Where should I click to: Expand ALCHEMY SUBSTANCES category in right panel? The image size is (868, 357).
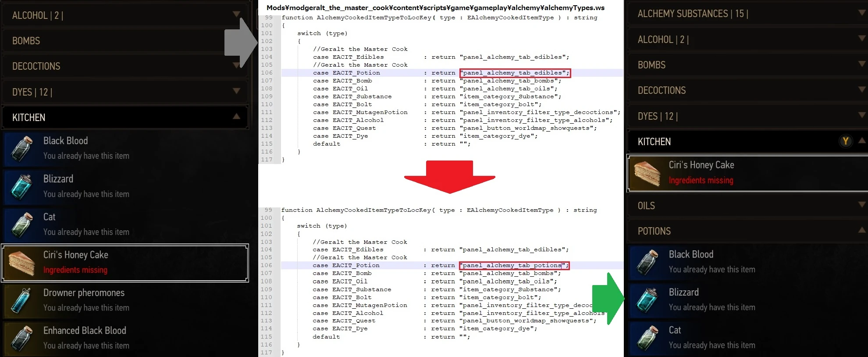(748, 14)
